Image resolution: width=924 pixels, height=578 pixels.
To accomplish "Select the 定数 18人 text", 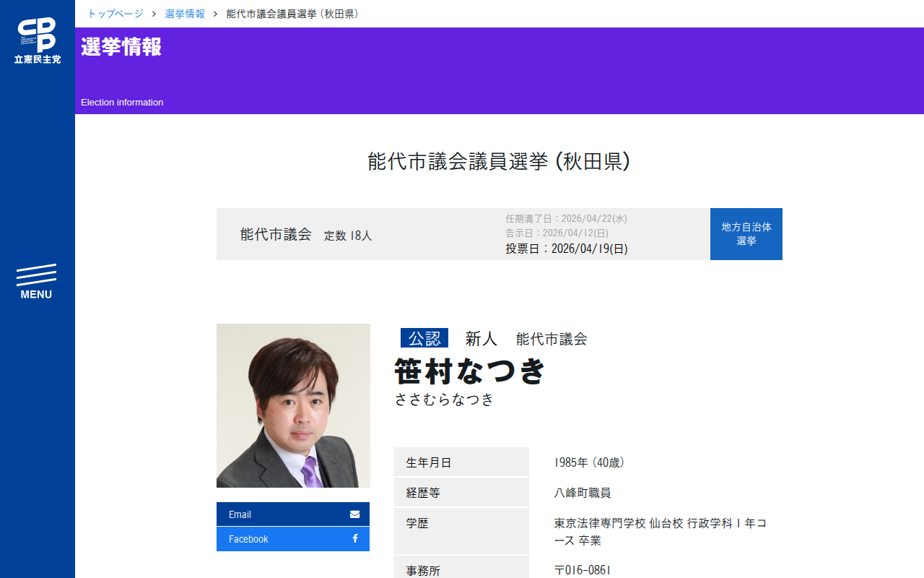I will [x=348, y=236].
